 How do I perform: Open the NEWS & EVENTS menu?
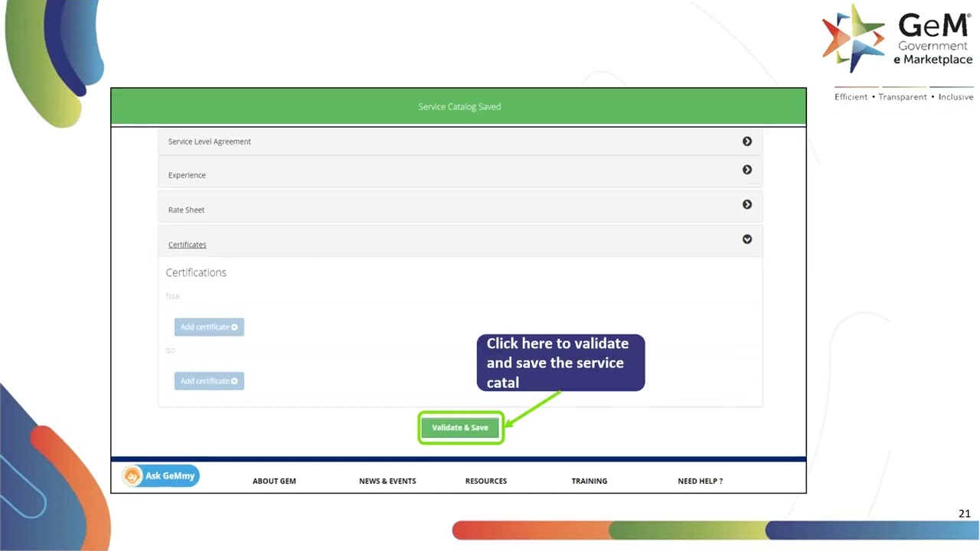[x=387, y=481]
